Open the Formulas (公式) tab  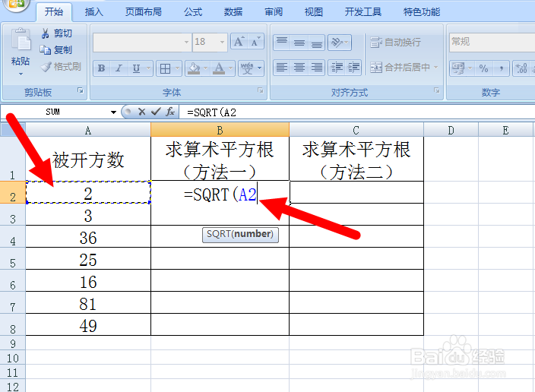click(193, 12)
